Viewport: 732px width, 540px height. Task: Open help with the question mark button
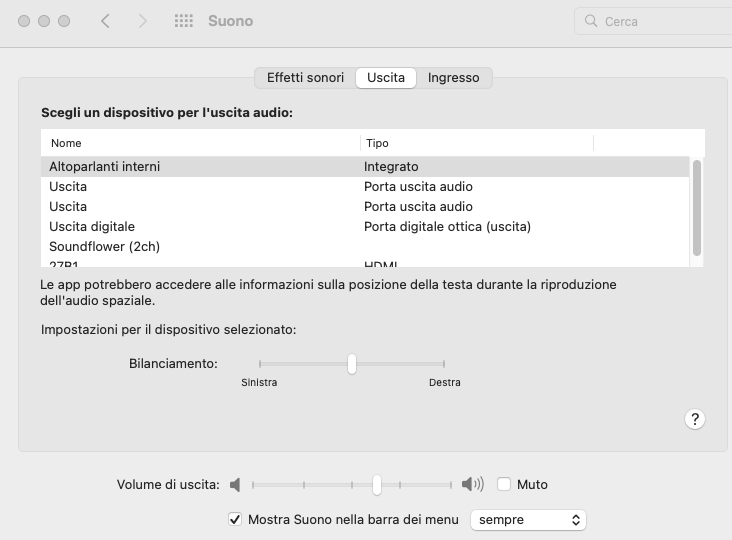click(695, 419)
